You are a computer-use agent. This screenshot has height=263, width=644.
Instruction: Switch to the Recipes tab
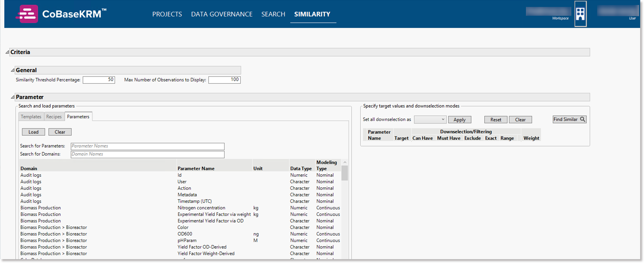coord(54,117)
